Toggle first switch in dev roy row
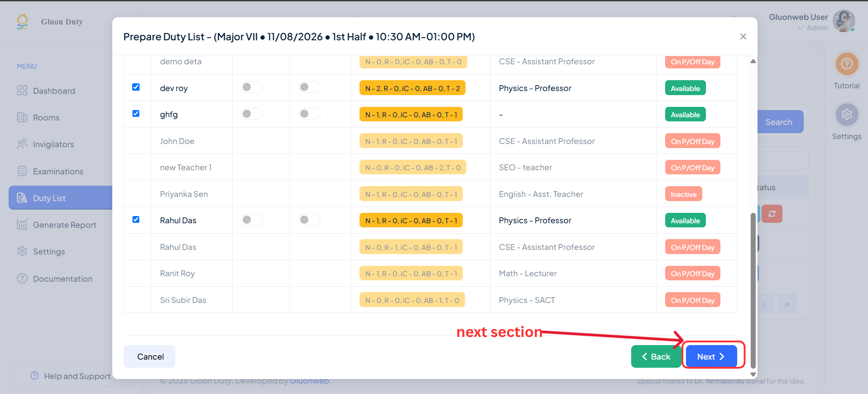868x394 pixels. pyautogui.click(x=252, y=87)
